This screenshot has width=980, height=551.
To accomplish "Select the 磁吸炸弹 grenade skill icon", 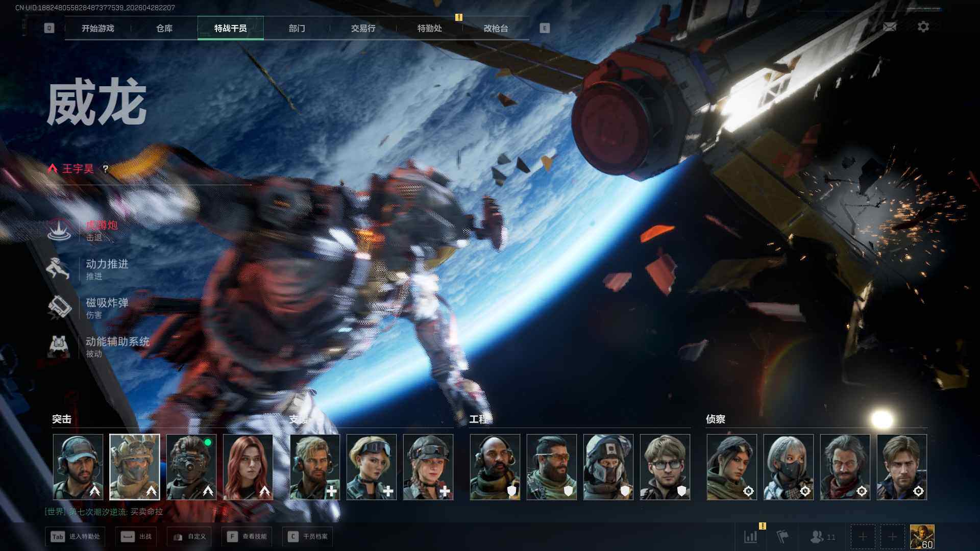I will pyautogui.click(x=59, y=308).
